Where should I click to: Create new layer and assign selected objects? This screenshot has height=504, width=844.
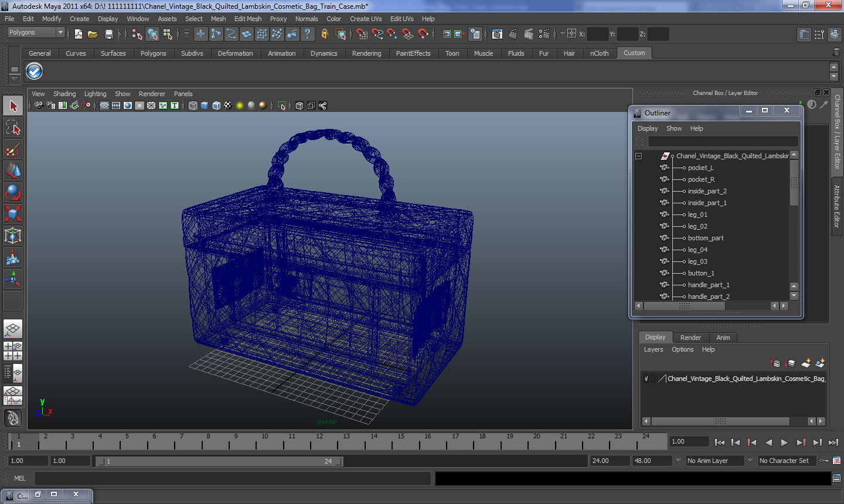tap(820, 363)
